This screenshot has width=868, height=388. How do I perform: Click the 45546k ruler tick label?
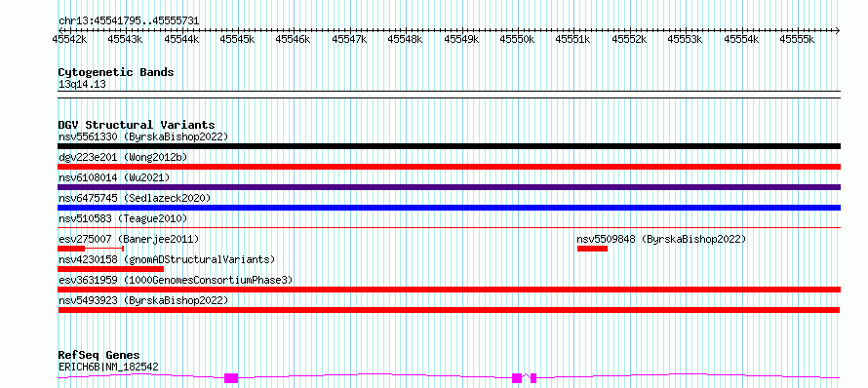(x=294, y=39)
